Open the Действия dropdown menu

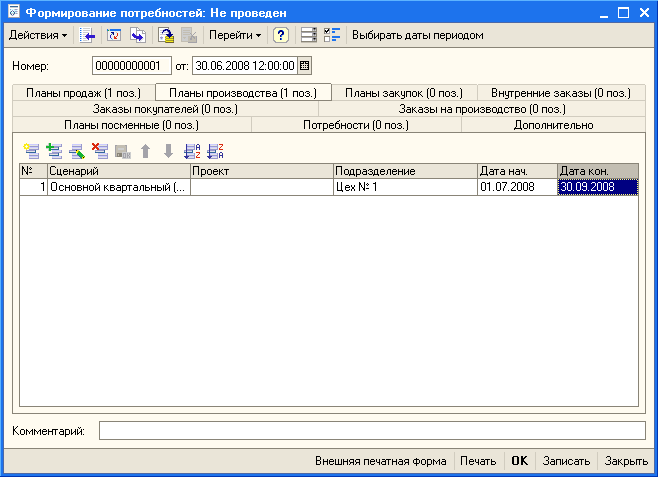coord(38,35)
